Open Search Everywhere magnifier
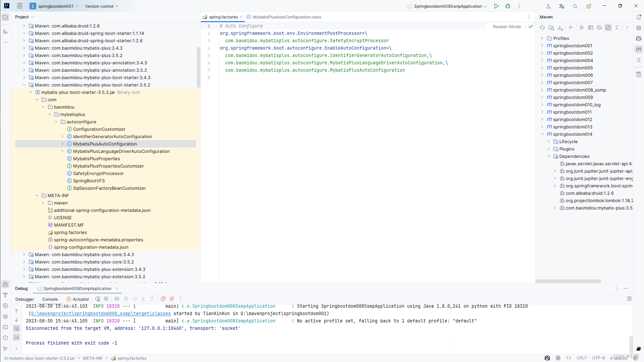The image size is (644, 362). point(575,6)
